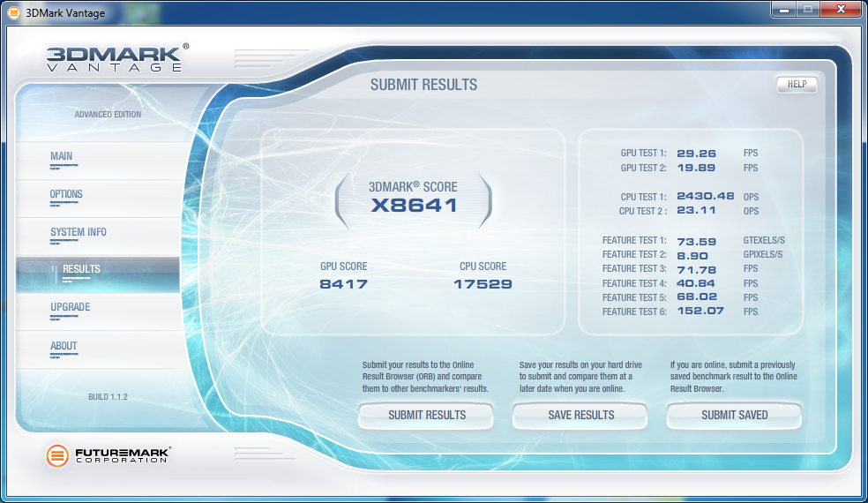Screen dimensions: 868x503
Task: Click the X8641 3DMark score display
Action: click(413, 206)
